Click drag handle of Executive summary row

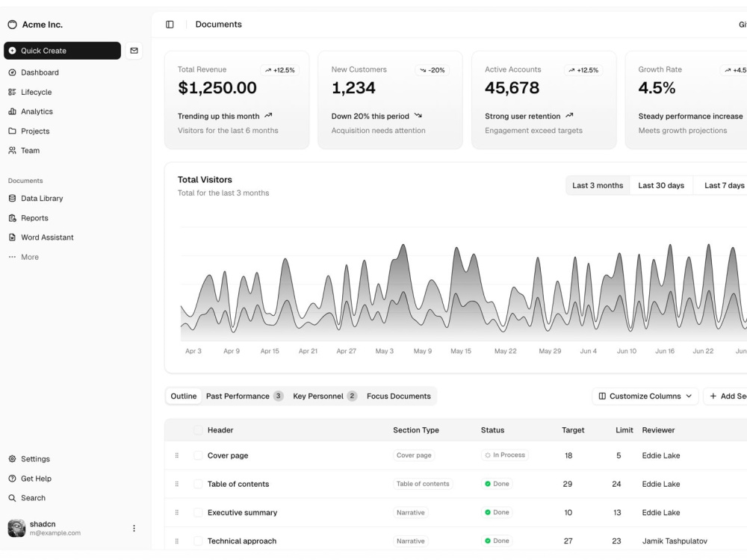pos(177,512)
